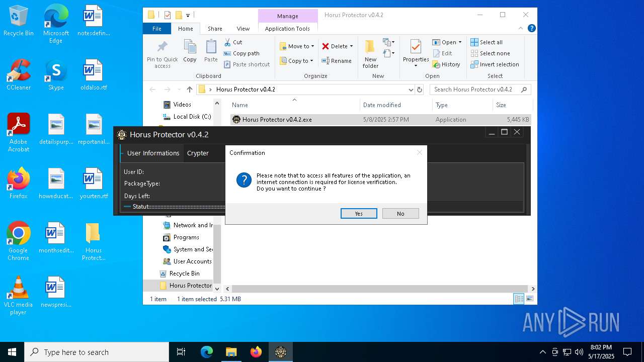Click the Edit icon in Open group

click(x=437, y=53)
